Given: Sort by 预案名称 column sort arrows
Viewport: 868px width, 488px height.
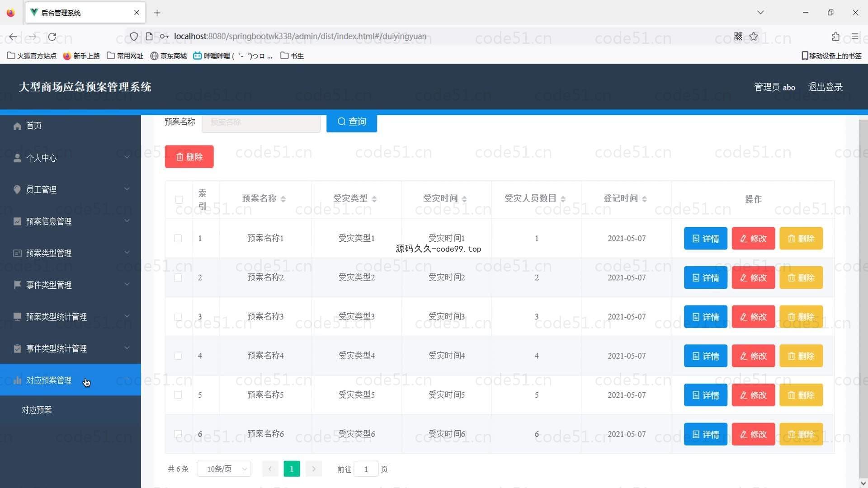Looking at the screenshot, I should [x=283, y=199].
